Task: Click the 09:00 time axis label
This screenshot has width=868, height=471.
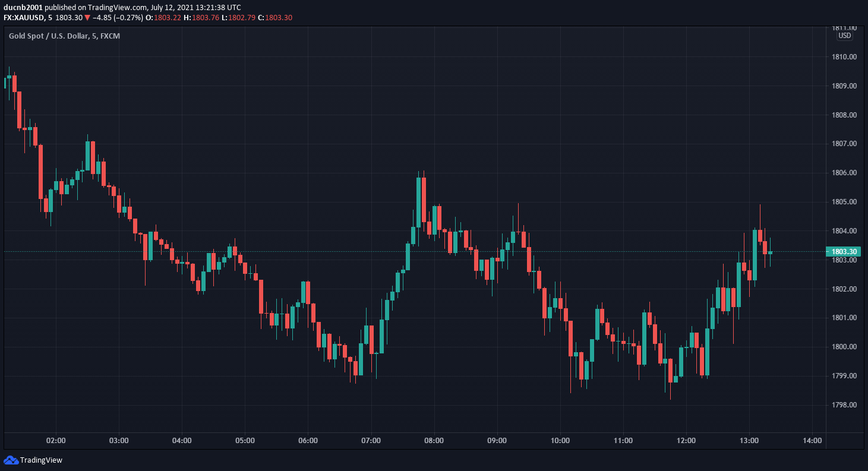Action: (497, 441)
